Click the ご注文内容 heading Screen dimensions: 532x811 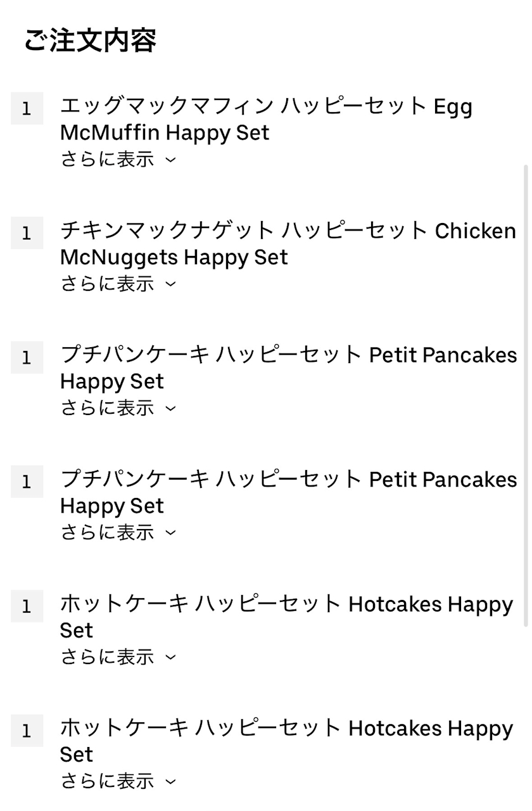pyautogui.click(x=90, y=41)
